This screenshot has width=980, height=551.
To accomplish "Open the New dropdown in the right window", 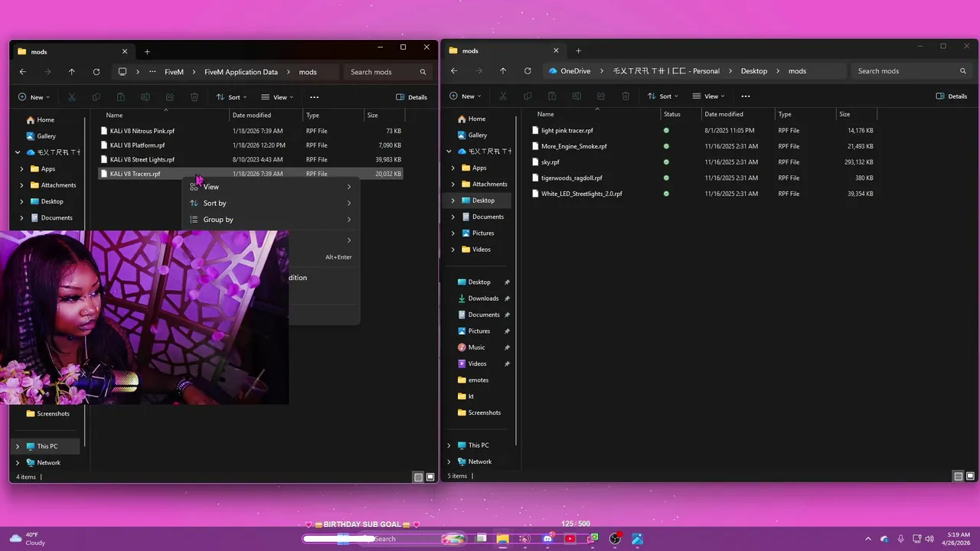I will pos(465,96).
